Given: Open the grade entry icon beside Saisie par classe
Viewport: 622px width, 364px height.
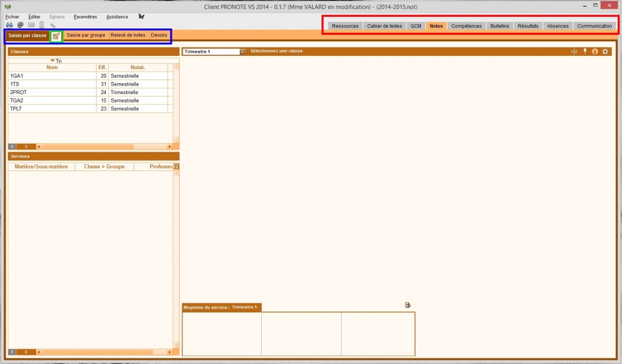Looking at the screenshot, I should point(56,36).
